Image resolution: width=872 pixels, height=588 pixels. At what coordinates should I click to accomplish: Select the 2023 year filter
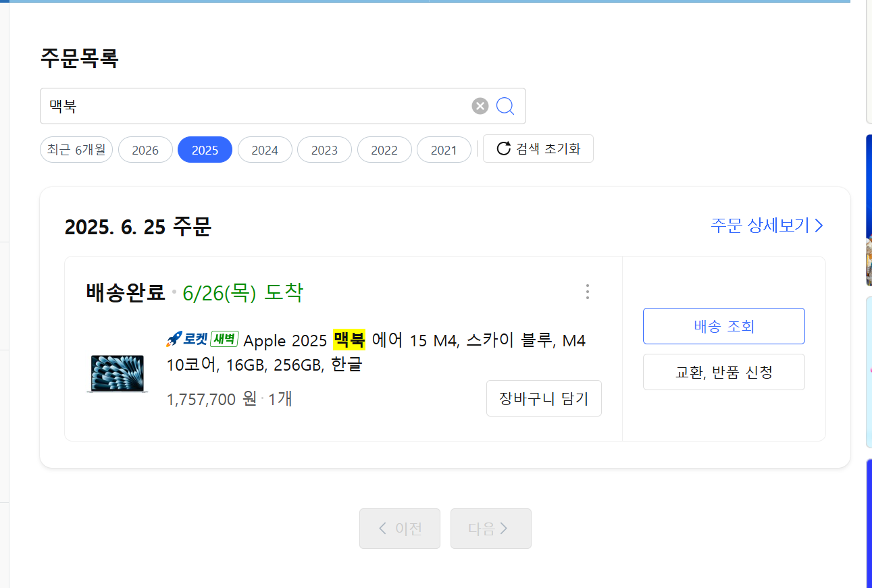324,150
